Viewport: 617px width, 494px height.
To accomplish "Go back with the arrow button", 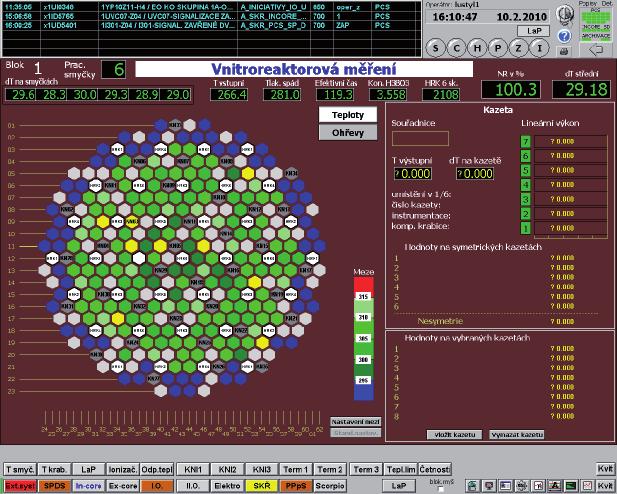I will coord(597,50).
